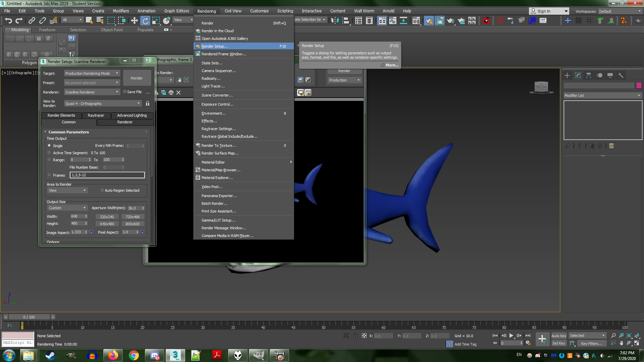
Task: Choose the Select and Scale tool
Action: point(156,20)
